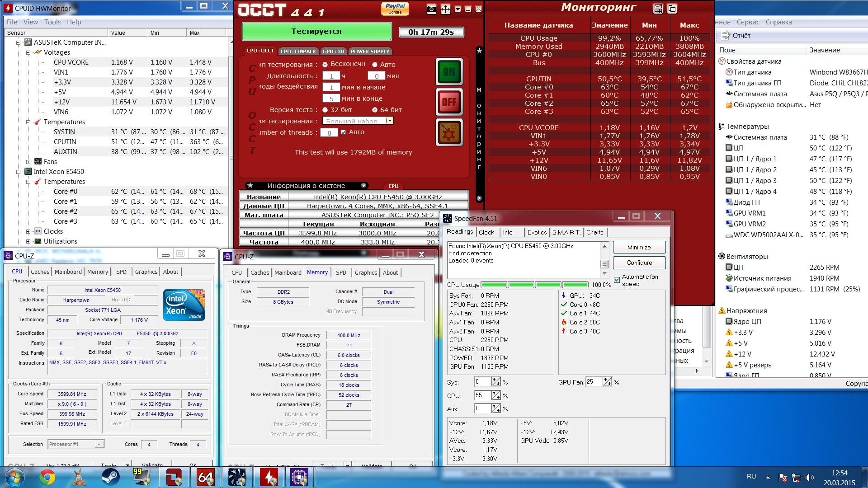Click the OCCT move window arrows icon
This screenshot has height=488, width=868.
click(445, 9)
